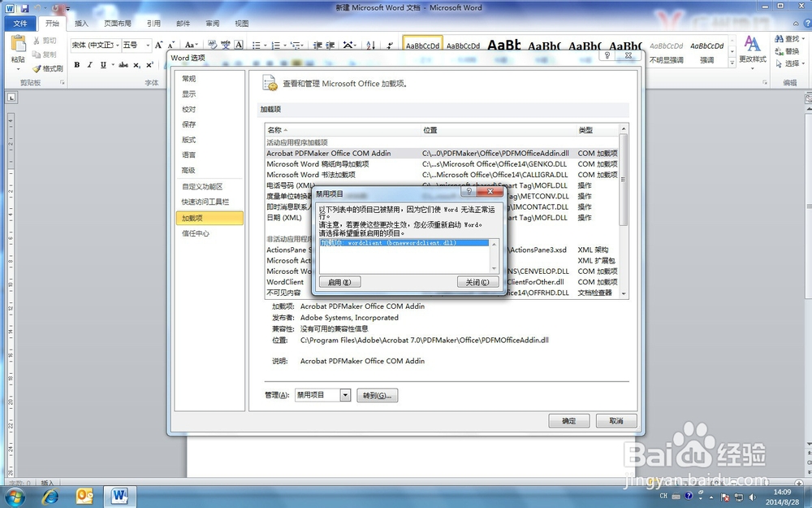Open the File (文件) tab
This screenshot has width=812, height=508.
click(20, 24)
